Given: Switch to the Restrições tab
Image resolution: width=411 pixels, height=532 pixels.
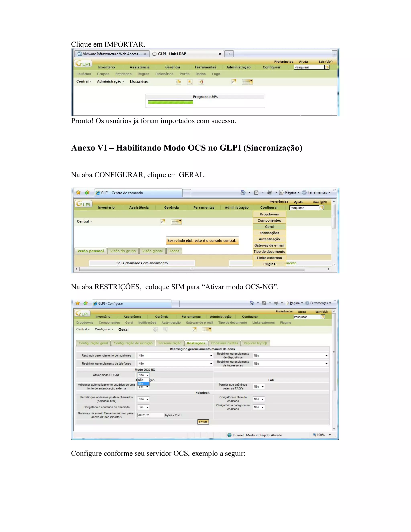Looking at the screenshot, I should (196, 343).
